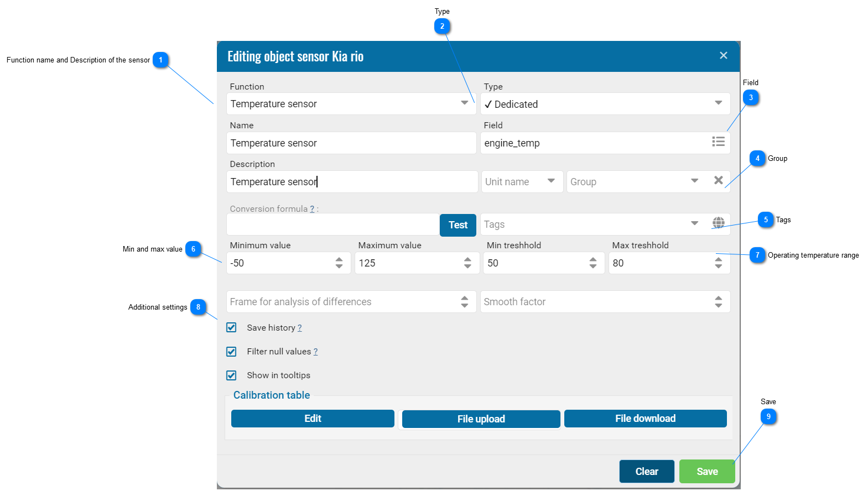
Task: Clear the Group selection with X icon
Action: (x=718, y=180)
